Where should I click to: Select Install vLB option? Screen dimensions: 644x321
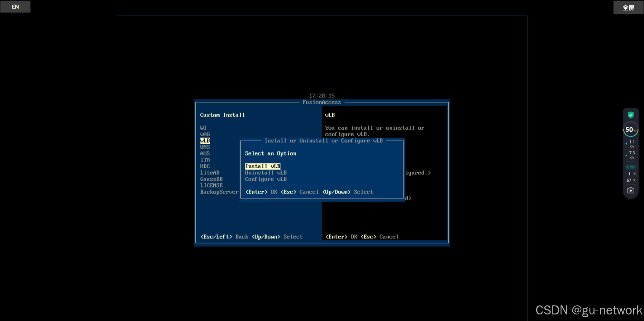tap(263, 166)
